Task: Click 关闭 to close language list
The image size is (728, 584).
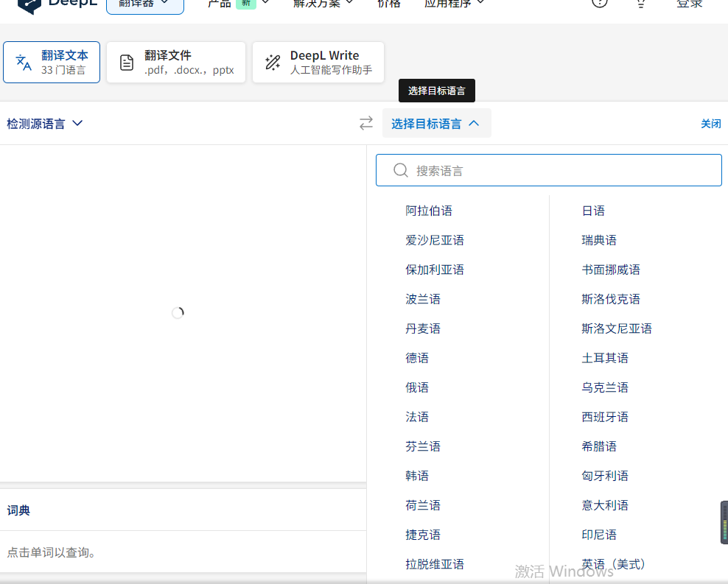Action: (711, 124)
